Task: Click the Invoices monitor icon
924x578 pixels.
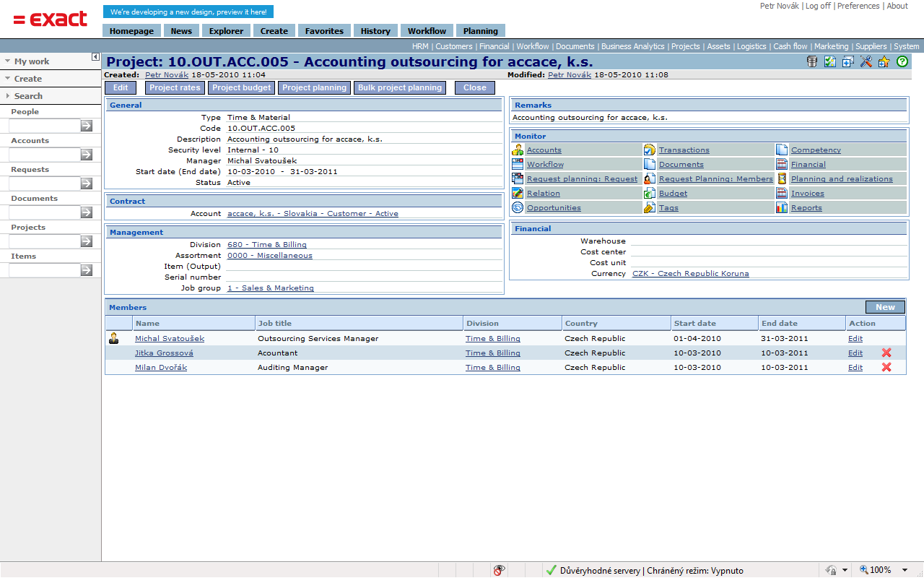Action: [782, 193]
